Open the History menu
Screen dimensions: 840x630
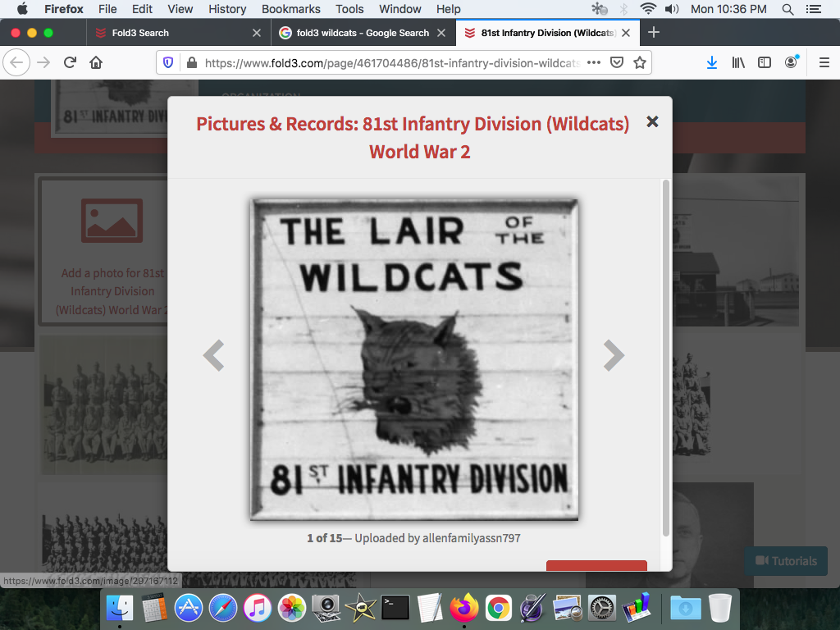[227, 9]
